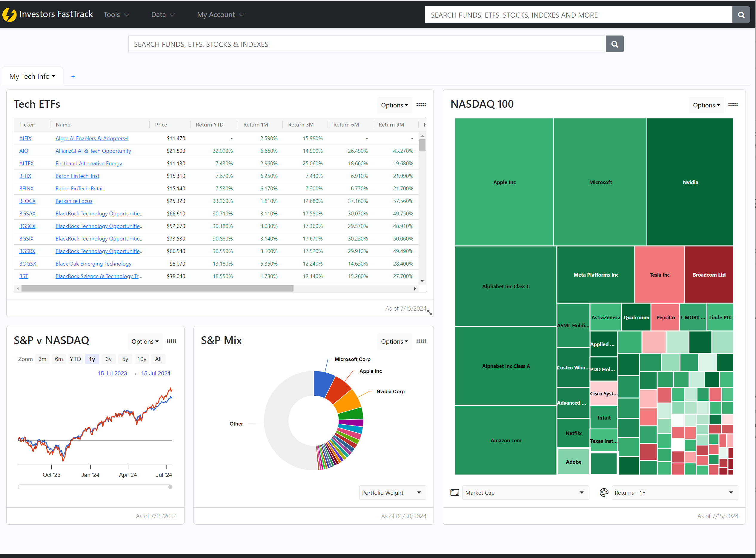This screenshot has width=756, height=558.
Task: Select the All zoom range
Action: pyautogui.click(x=158, y=359)
